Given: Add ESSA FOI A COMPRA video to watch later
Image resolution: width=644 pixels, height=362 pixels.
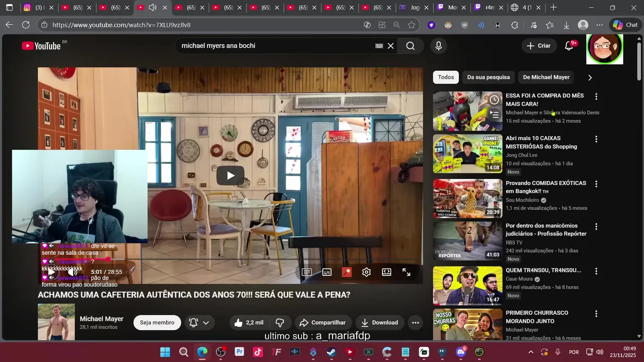Looking at the screenshot, I should (494, 100).
